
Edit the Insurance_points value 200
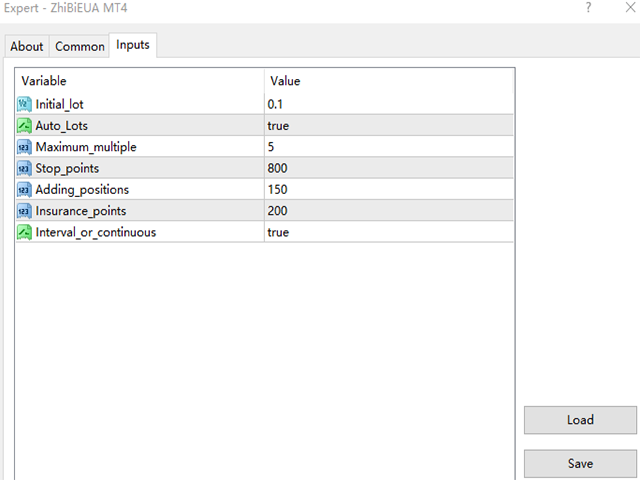point(389,211)
